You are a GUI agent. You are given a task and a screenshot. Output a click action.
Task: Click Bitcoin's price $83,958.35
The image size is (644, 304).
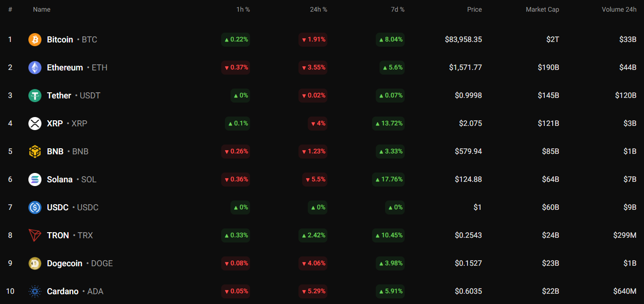463,40
